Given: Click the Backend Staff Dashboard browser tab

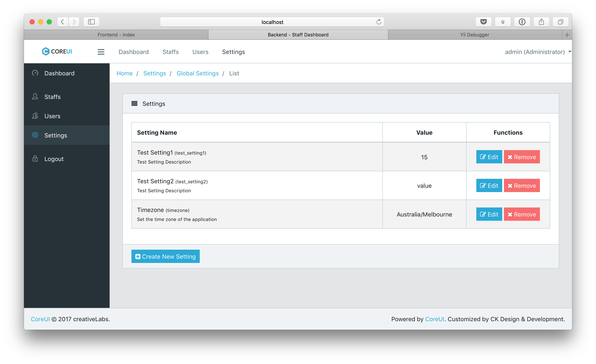Looking at the screenshot, I should click(x=298, y=34).
